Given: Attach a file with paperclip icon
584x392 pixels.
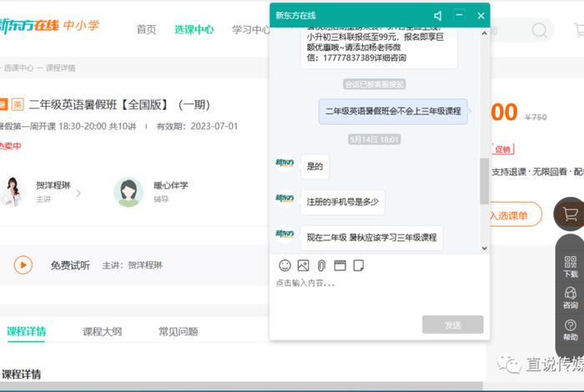Looking at the screenshot, I should 321,265.
